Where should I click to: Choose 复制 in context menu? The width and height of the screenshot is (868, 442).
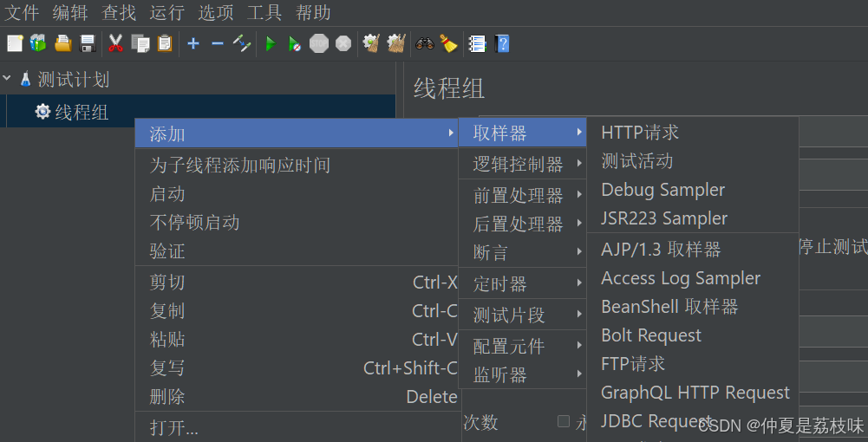click(297, 311)
